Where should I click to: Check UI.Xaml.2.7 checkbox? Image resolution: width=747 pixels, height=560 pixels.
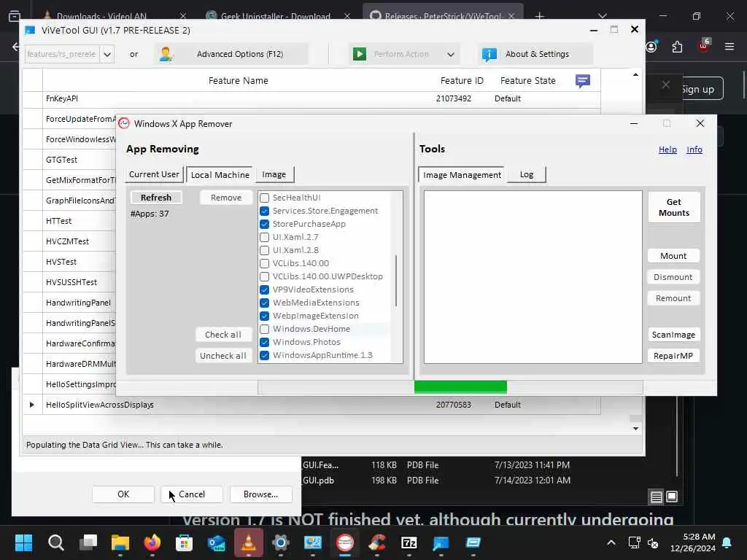(264, 237)
